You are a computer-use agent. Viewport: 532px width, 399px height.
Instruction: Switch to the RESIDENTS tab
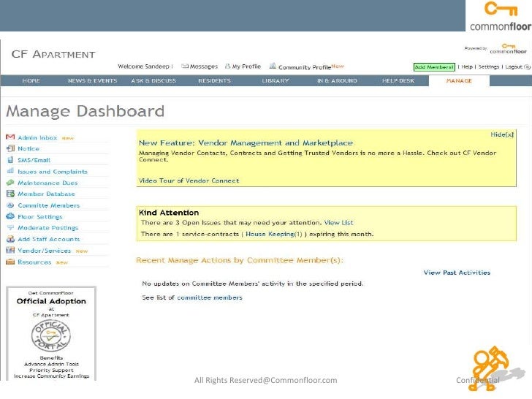click(214, 80)
